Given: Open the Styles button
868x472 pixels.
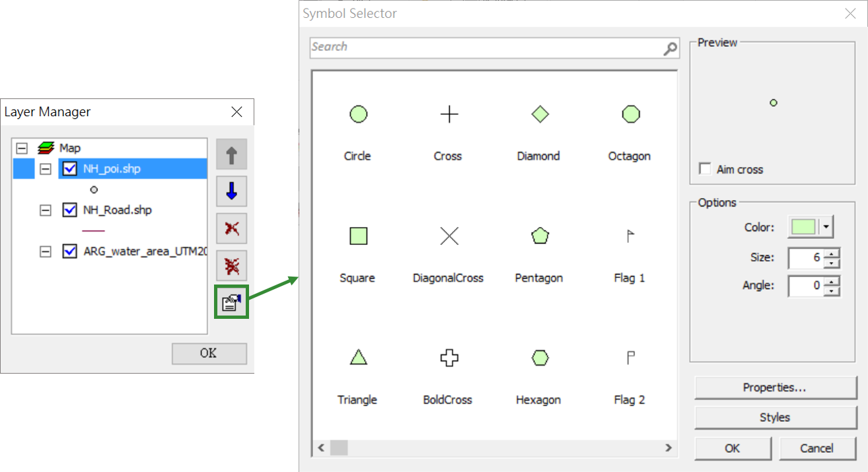Looking at the screenshot, I should (774, 418).
